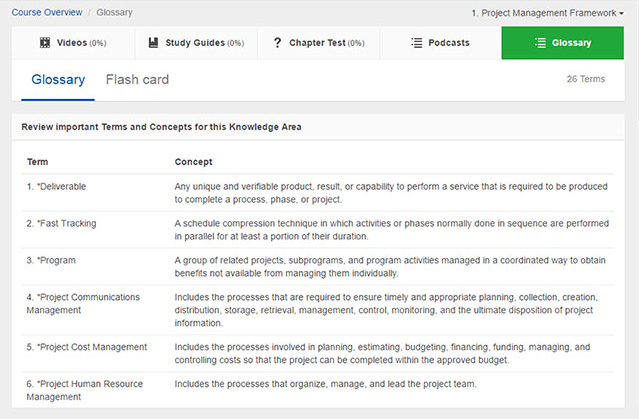Screen dimensions: 639x419
Task: Open the Project Management Framework chapter dropdown
Action: coord(547,13)
